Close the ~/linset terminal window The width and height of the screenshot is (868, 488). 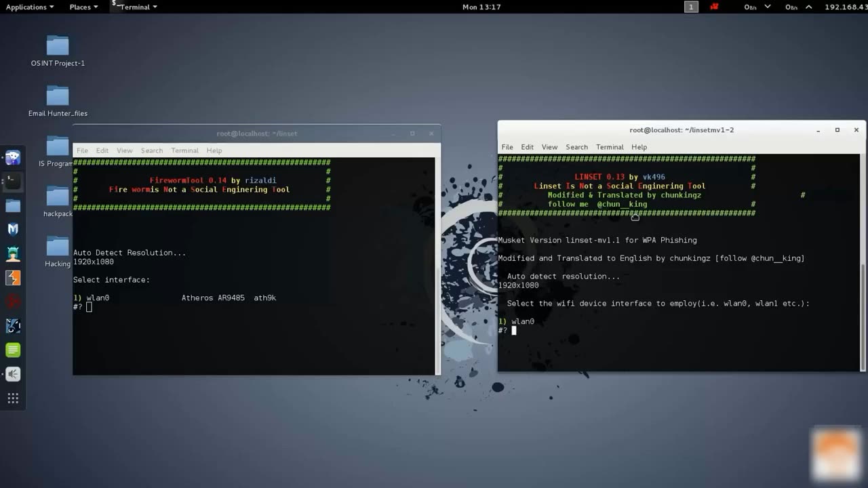tap(431, 134)
